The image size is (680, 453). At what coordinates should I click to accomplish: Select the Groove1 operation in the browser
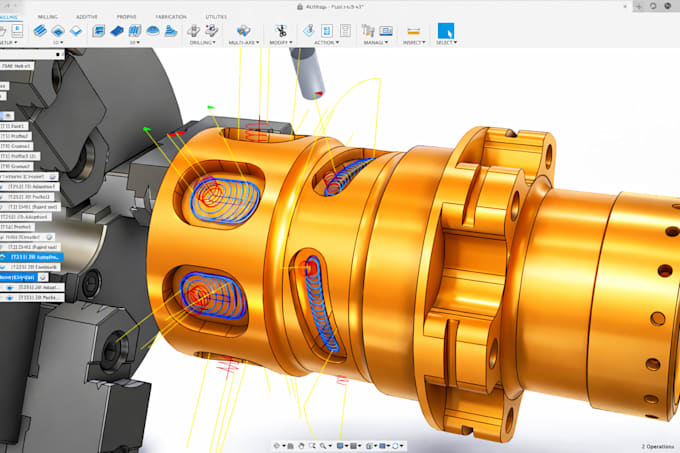(x=16, y=146)
